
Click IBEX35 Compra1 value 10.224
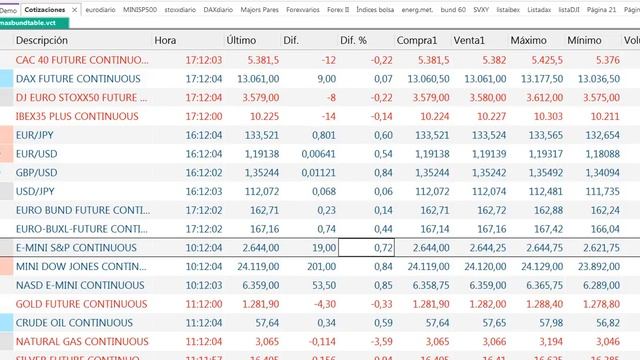coord(435,116)
